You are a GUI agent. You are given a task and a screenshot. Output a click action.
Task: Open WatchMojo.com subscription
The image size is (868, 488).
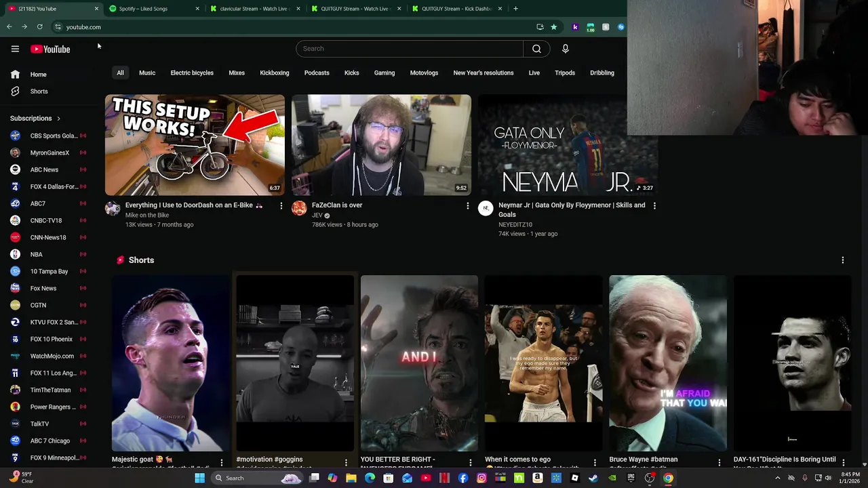point(47,356)
